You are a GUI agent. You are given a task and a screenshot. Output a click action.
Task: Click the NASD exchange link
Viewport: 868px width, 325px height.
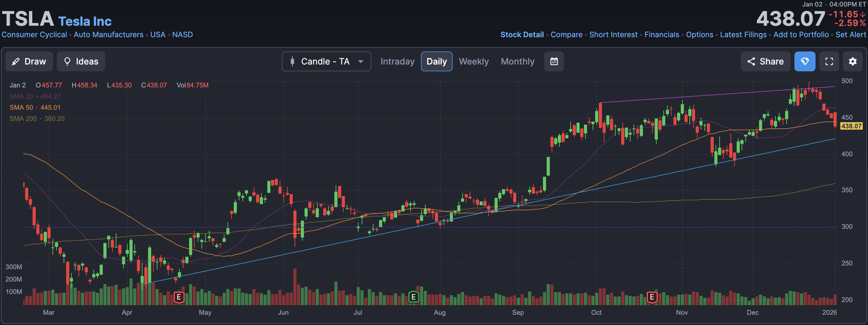click(182, 35)
